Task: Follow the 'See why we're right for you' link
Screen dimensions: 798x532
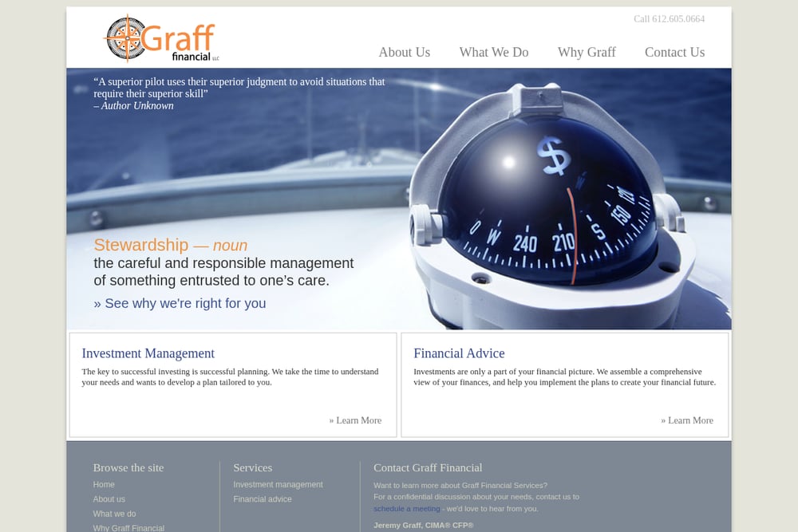Action: point(180,303)
